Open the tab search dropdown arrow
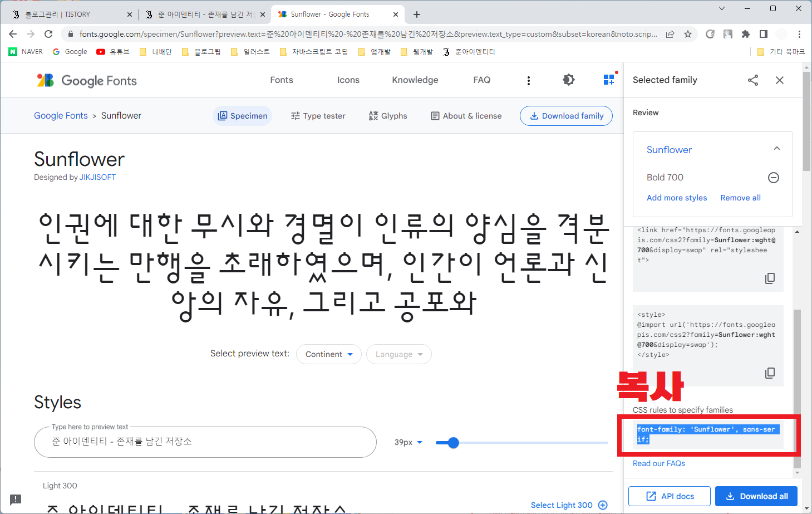This screenshot has width=812, height=514. tap(722, 8)
